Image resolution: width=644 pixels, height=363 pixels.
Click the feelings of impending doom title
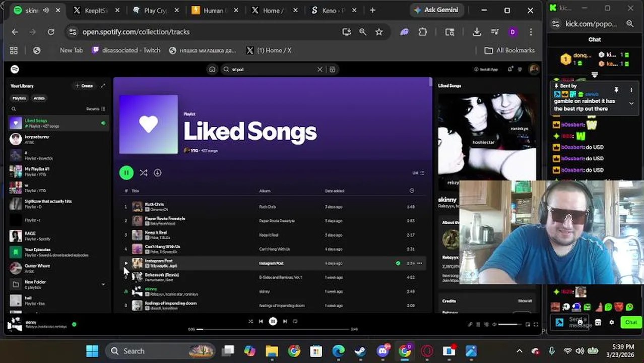click(x=171, y=303)
